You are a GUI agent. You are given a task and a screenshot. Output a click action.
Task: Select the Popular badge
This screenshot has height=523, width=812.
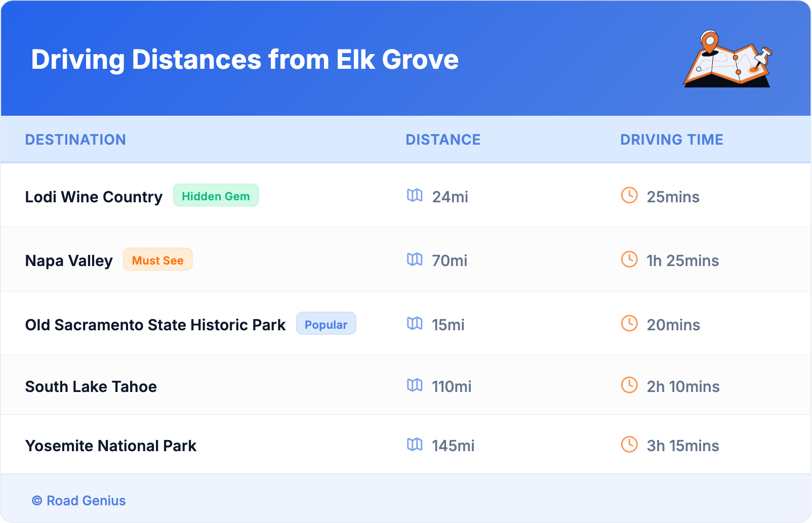pyautogui.click(x=326, y=324)
